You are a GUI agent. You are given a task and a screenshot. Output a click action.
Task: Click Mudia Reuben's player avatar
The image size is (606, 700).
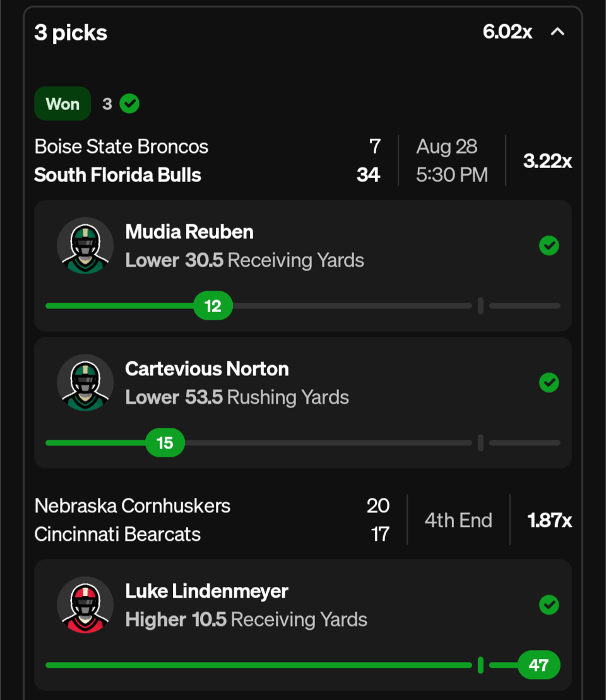tap(85, 246)
